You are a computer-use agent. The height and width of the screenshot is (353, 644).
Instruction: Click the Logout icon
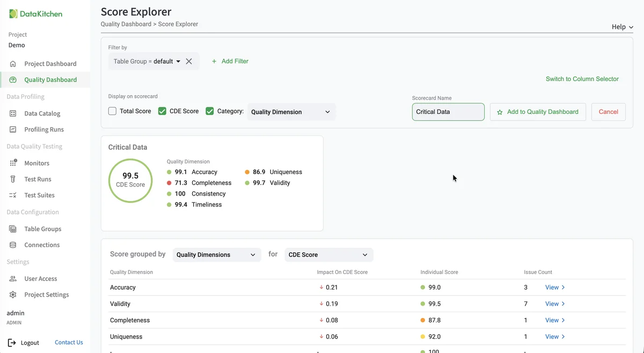click(13, 342)
